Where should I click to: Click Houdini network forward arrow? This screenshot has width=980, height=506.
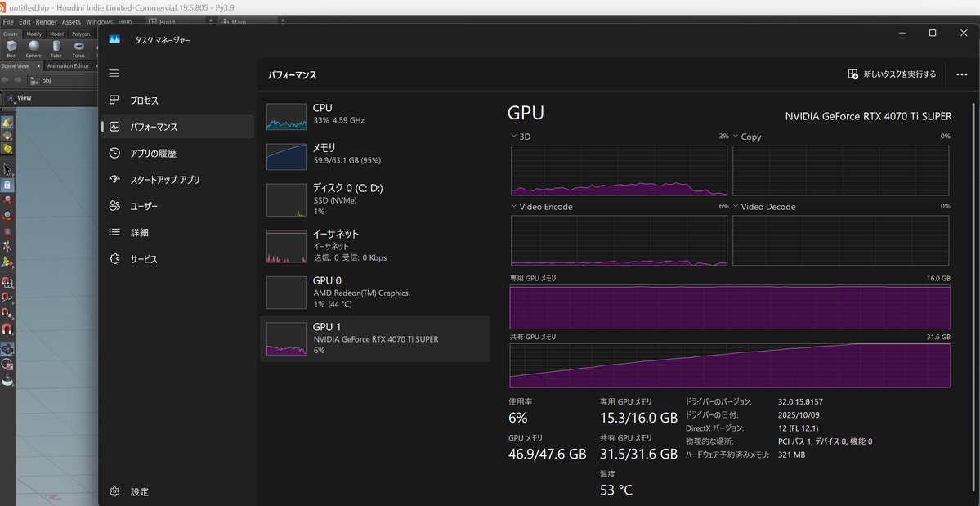pyautogui.click(x=18, y=80)
